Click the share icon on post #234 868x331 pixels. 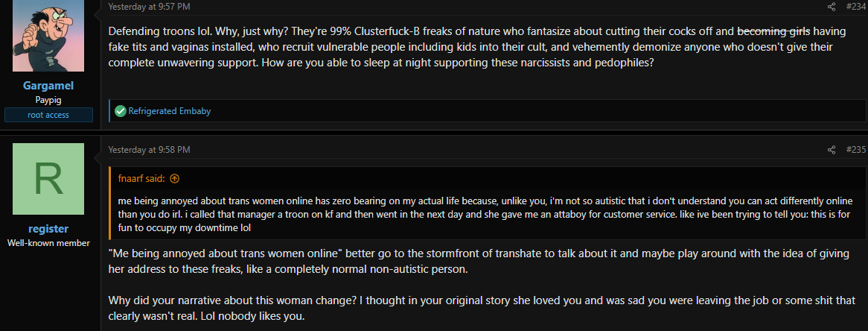coord(832,7)
